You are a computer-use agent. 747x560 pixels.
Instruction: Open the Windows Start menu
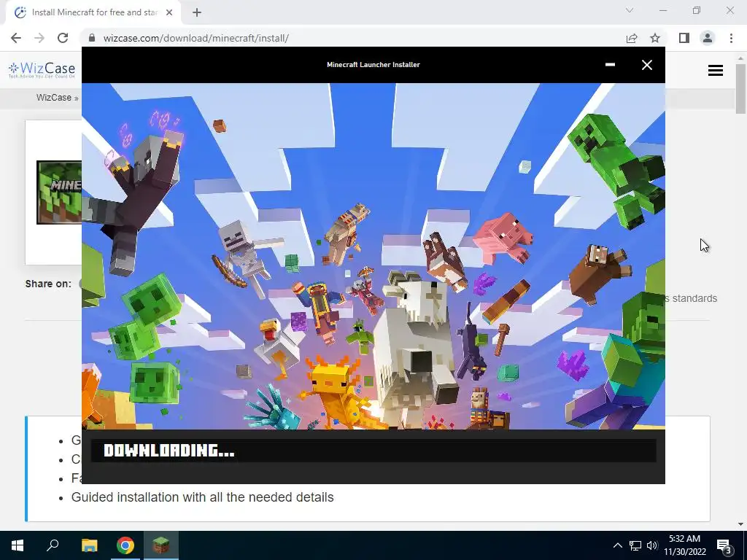(x=18, y=545)
